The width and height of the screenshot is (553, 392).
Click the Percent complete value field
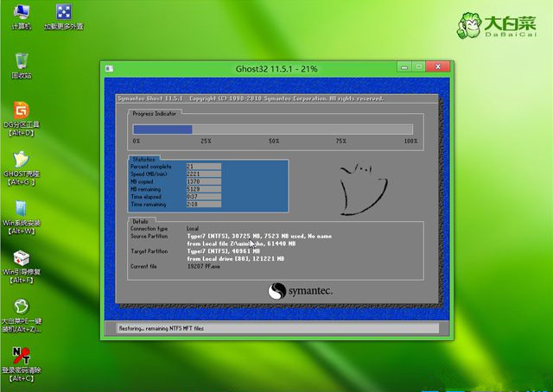pos(203,166)
